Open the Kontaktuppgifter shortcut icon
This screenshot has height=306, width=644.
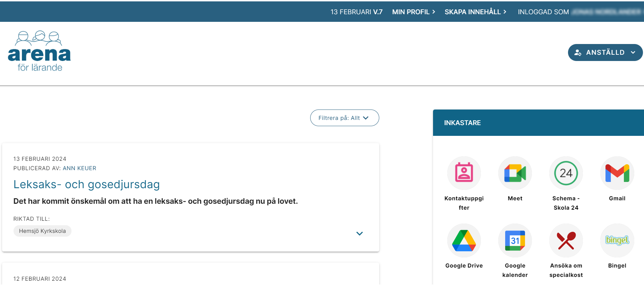click(x=464, y=173)
